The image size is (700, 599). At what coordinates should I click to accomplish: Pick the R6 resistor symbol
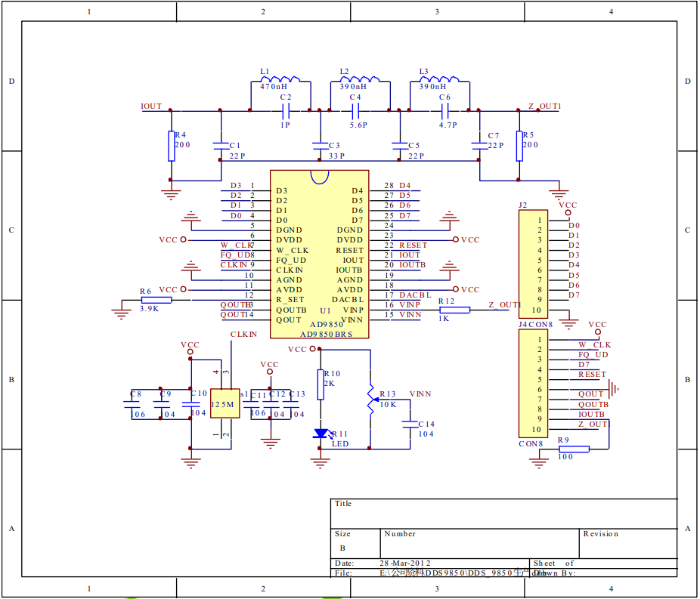click(x=156, y=300)
